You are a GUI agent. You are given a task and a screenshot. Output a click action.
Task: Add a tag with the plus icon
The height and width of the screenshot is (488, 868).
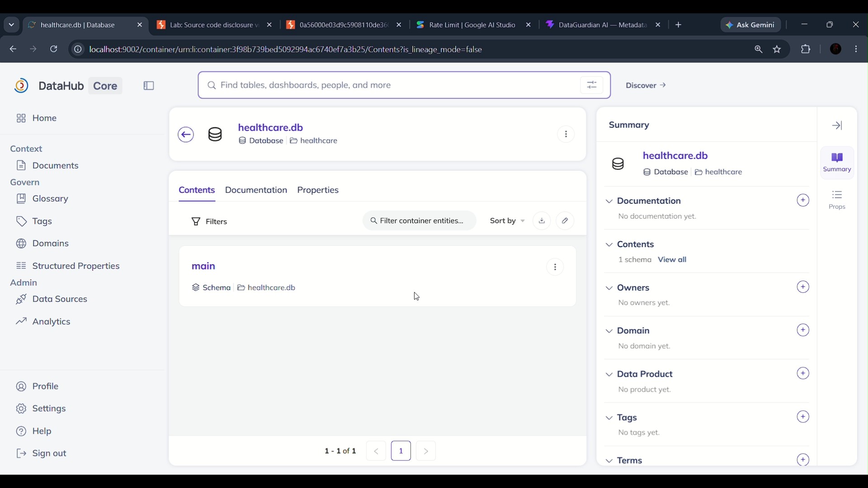pyautogui.click(x=803, y=417)
